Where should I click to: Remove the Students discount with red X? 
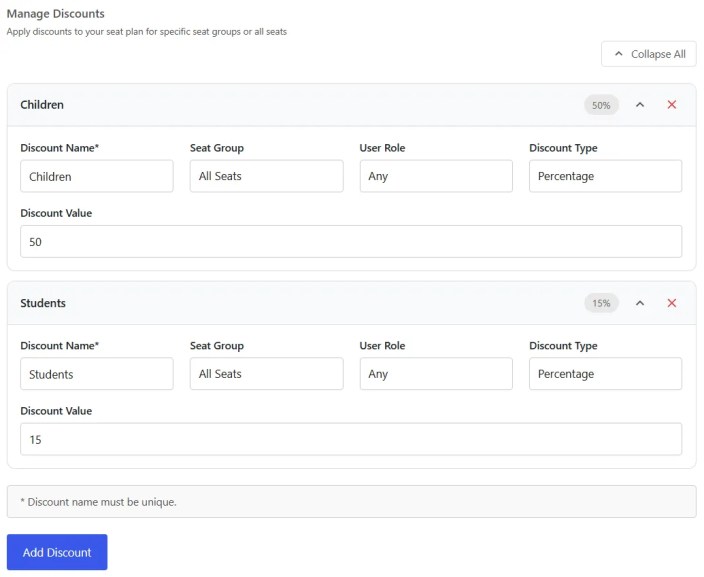click(672, 303)
